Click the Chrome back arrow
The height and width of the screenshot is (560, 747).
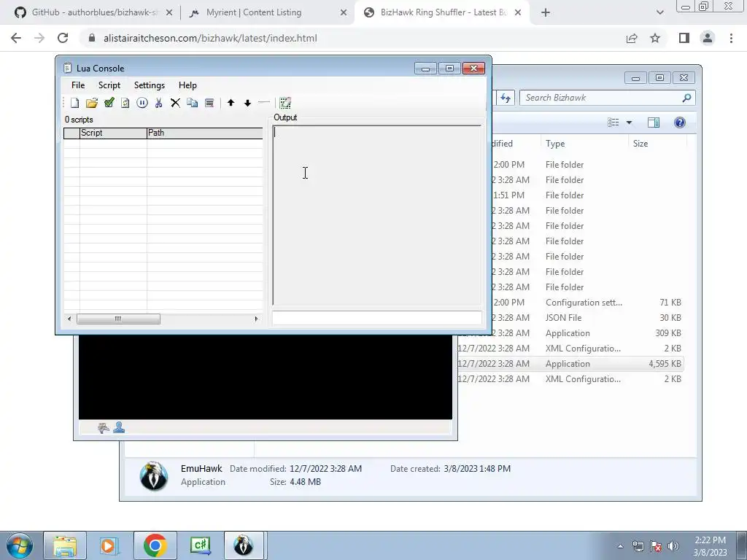pyautogui.click(x=16, y=38)
